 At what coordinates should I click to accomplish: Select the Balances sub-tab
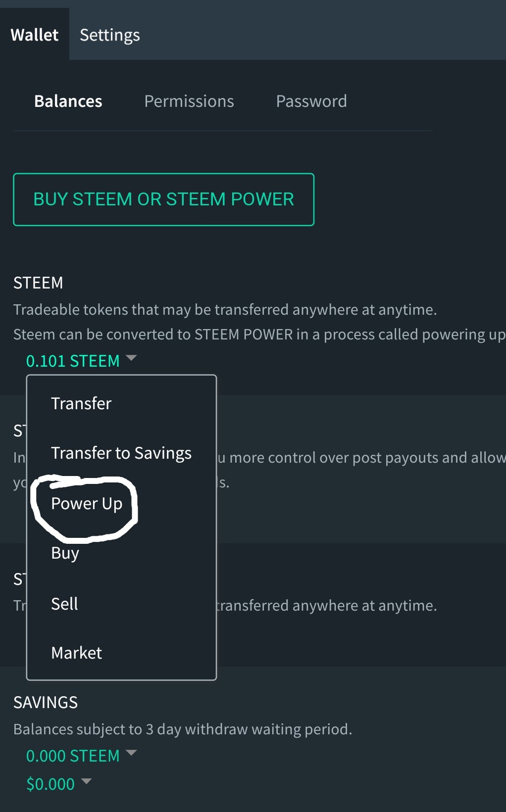point(68,101)
